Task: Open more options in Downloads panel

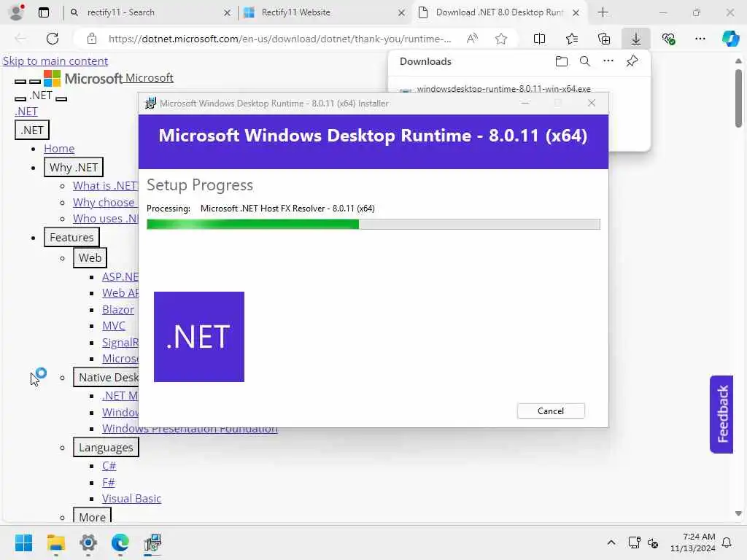Action: pos(608,61)
